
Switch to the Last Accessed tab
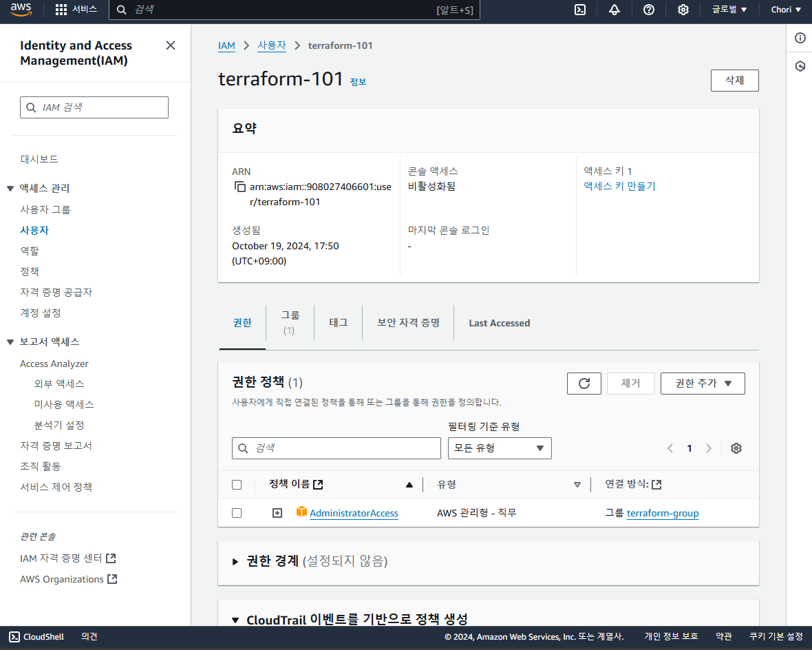499,323
